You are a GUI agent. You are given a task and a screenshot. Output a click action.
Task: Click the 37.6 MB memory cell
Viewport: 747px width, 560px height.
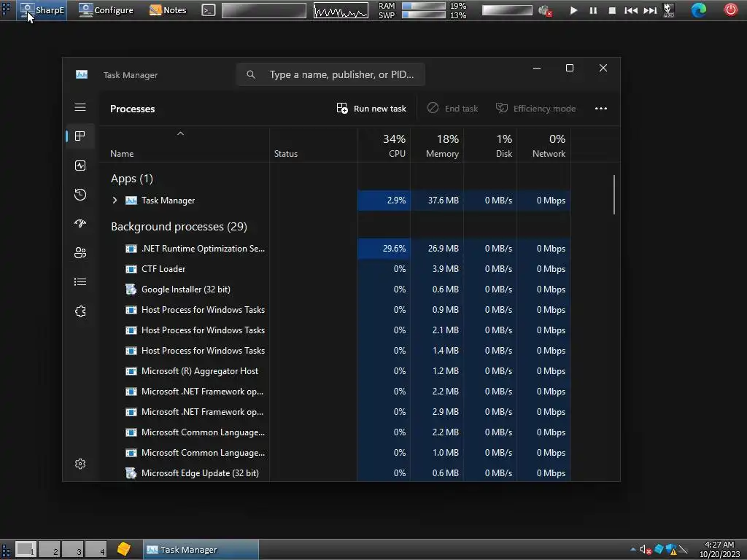pos(438,201)
